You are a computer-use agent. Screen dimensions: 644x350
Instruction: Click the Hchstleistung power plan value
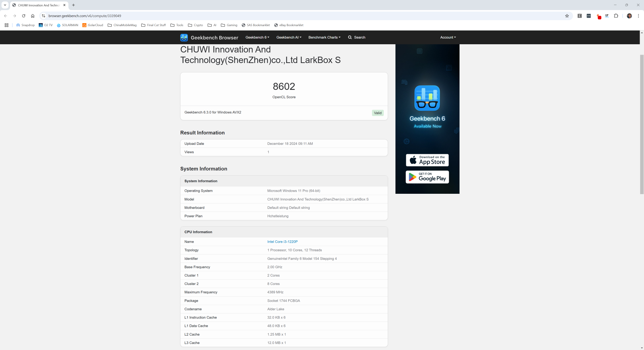click(x=278, y=216)
